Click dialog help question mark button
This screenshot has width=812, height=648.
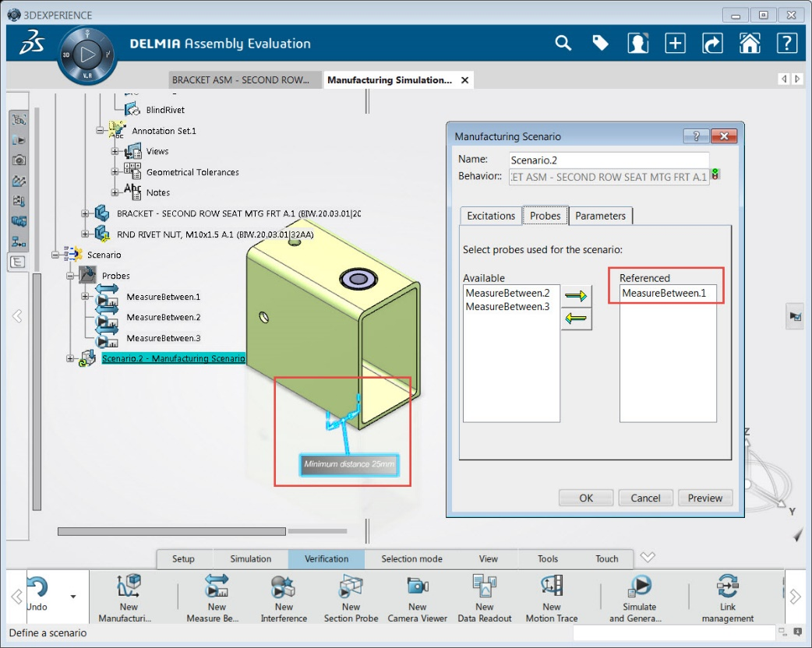pyautogui.click(x=696, y=136)
